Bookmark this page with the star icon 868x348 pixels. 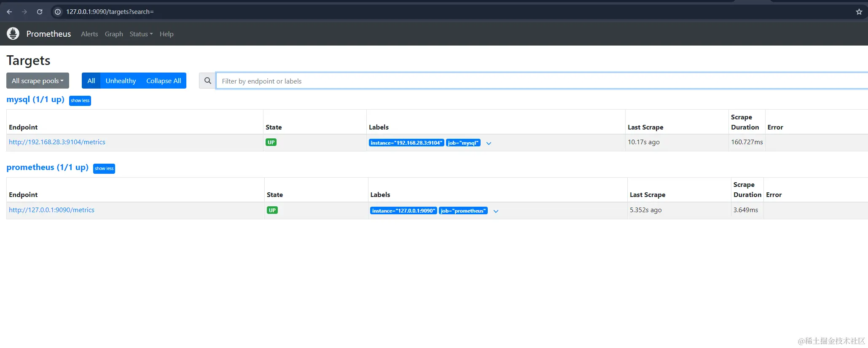click(859, 12)
